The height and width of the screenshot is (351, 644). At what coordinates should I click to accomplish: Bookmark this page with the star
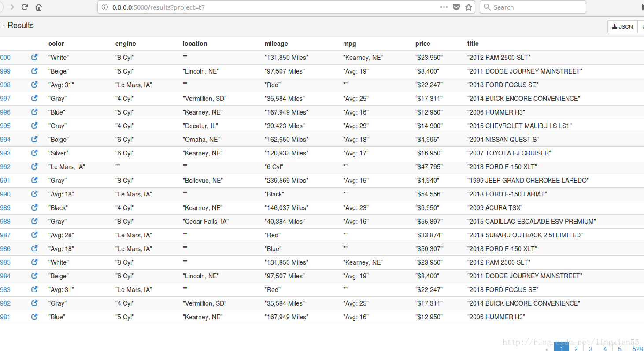[469, 7]
